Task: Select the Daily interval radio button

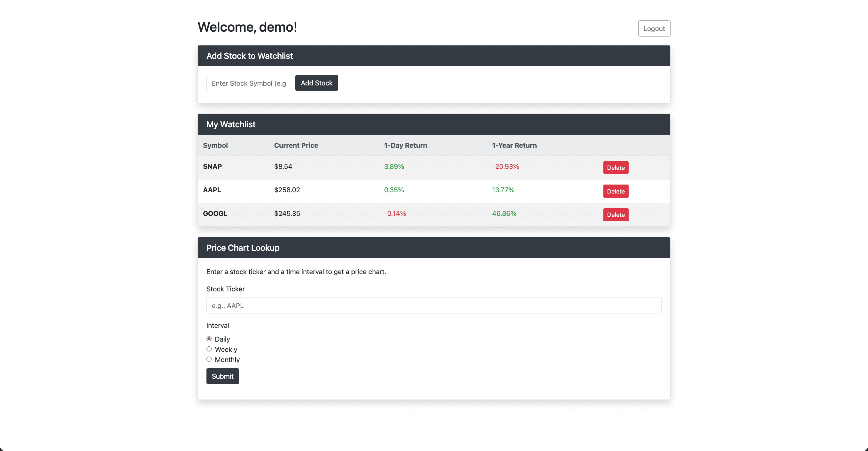Action: click(209, 339)
